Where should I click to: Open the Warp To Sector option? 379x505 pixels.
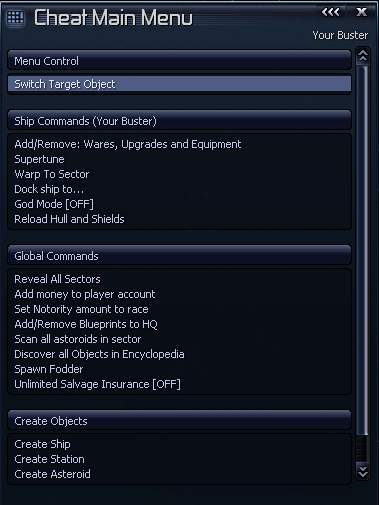(x=52, y=174)
